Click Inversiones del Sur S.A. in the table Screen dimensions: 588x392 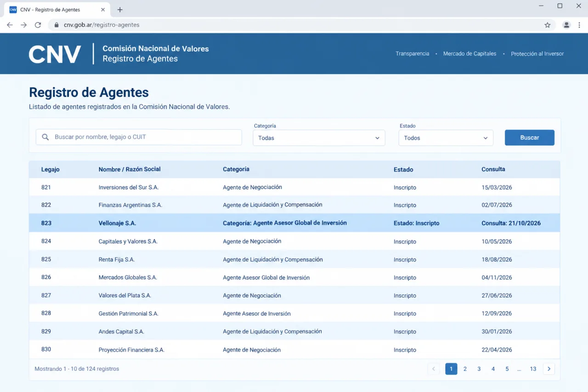(129, 187)
